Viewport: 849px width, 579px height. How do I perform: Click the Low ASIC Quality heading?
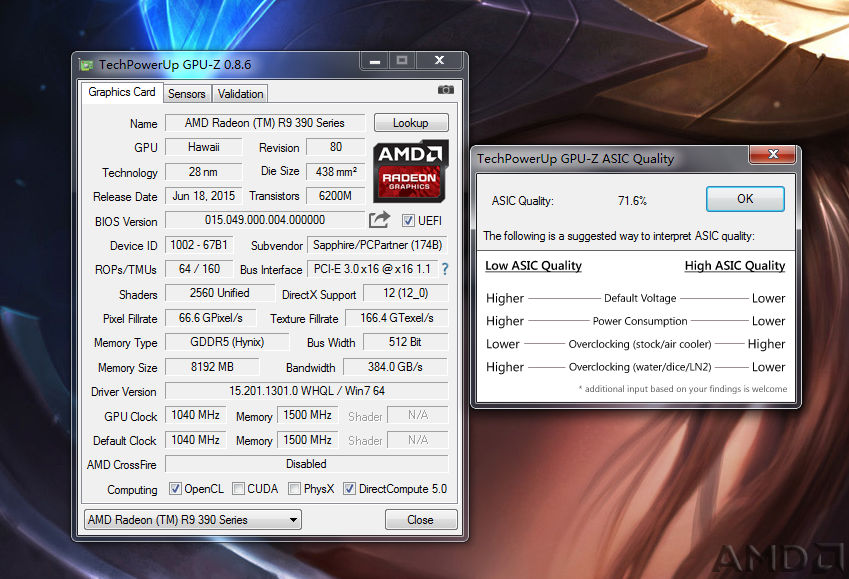click(533, 265)
